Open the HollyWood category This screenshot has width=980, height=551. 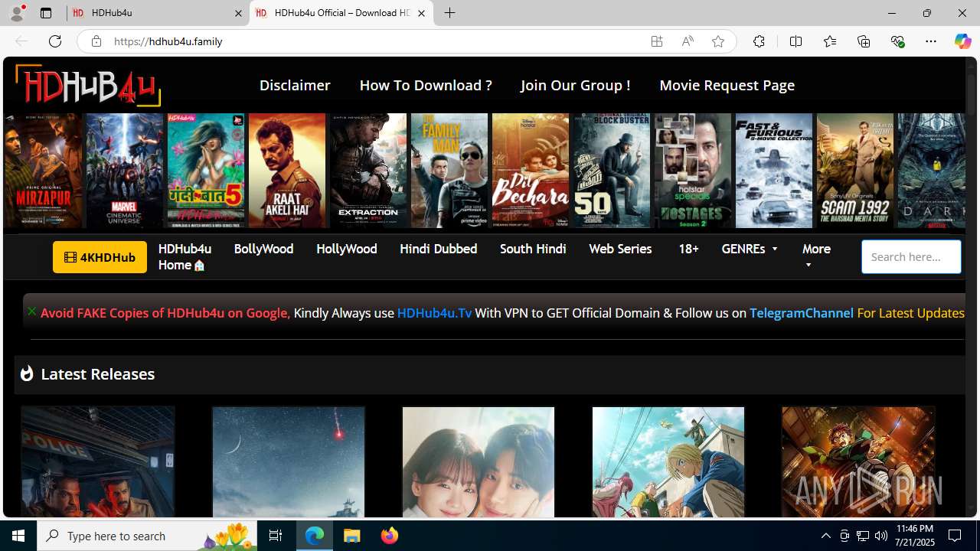point(346,249)
